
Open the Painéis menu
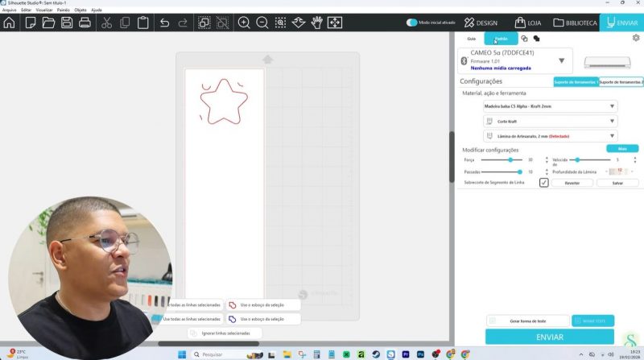pyautogui.click(x=64, y=10)
